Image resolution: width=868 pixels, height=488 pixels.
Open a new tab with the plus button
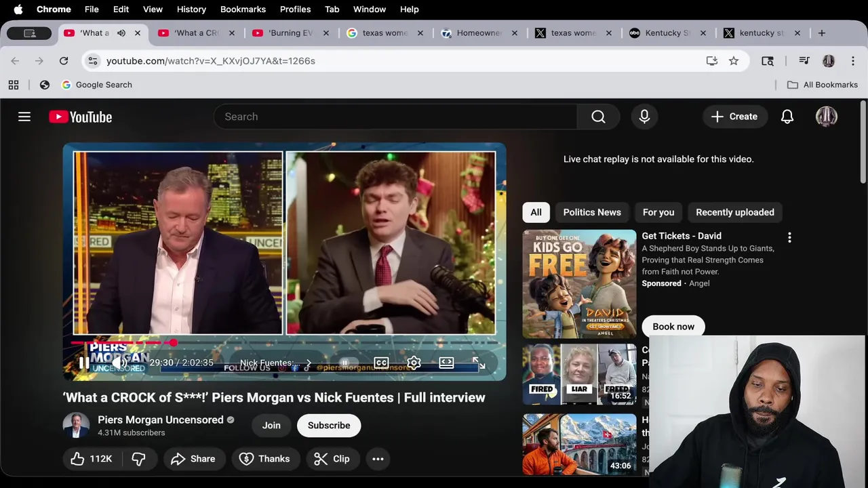coord(821,33)
